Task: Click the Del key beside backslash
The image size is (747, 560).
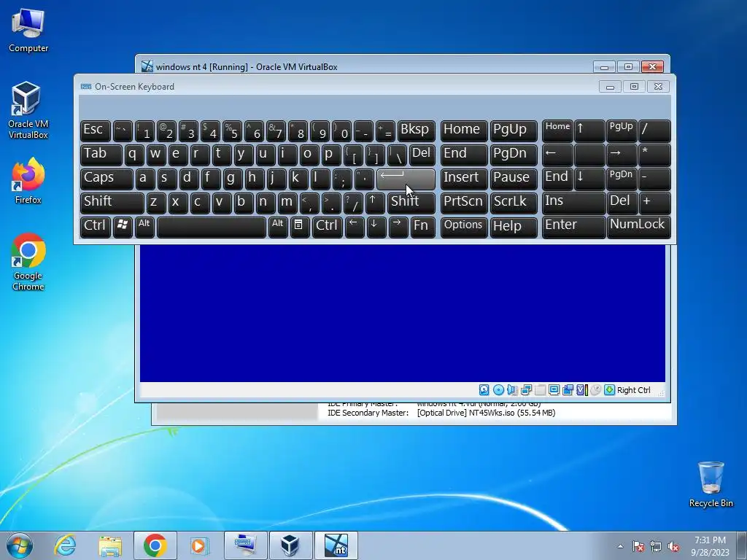Action: 422,155
